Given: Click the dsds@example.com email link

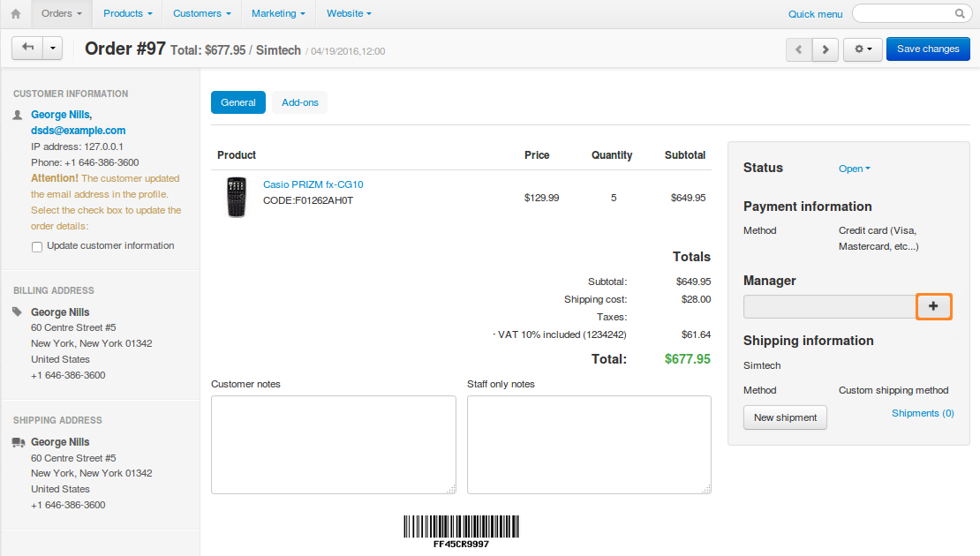Looking at the screenshot, I should tap(78, 131).
